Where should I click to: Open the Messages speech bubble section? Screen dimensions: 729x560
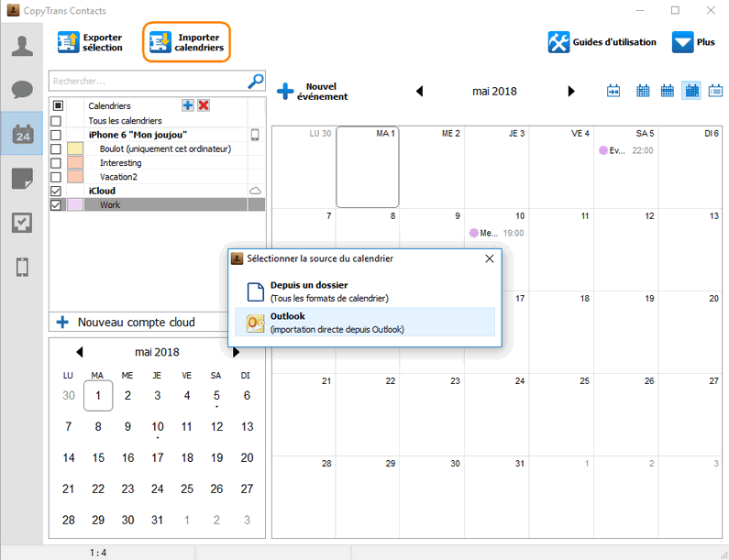point(22,89)
